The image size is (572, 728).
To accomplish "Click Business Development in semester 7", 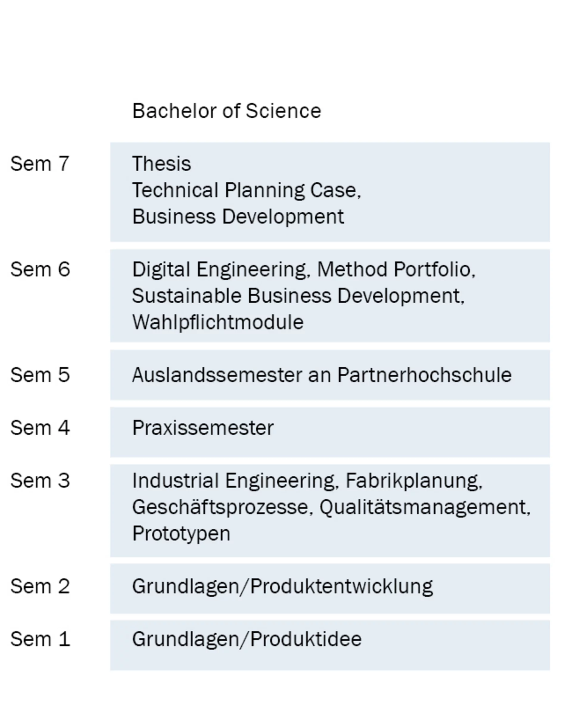I will [x=238, y=216].
